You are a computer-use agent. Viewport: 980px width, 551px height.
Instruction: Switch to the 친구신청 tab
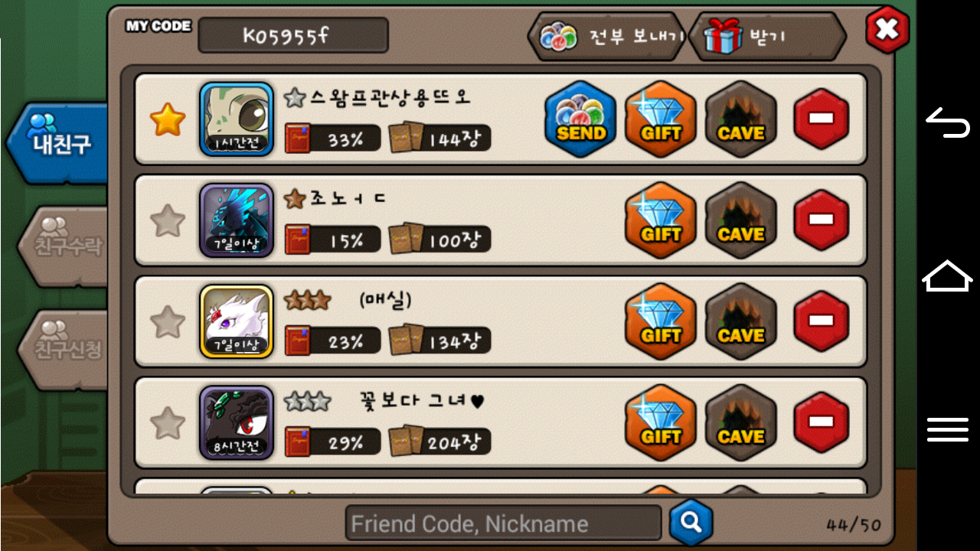point(62,349)
